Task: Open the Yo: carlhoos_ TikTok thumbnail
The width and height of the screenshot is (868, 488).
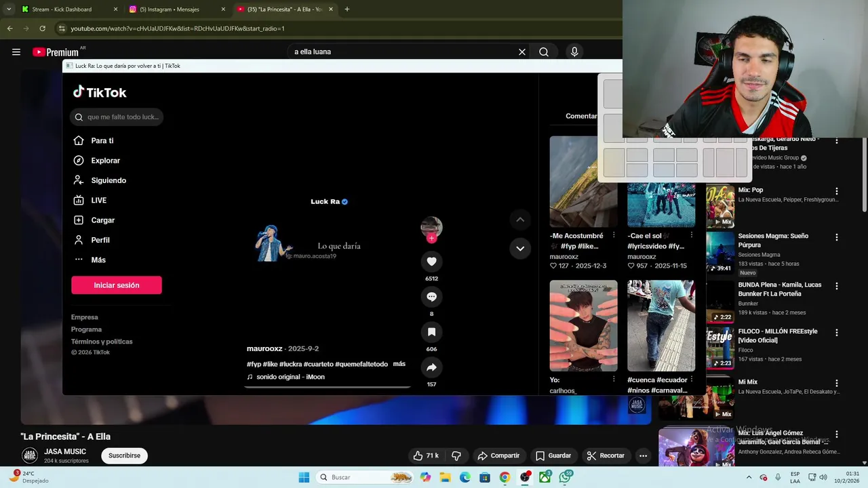Action: [583, 326]
